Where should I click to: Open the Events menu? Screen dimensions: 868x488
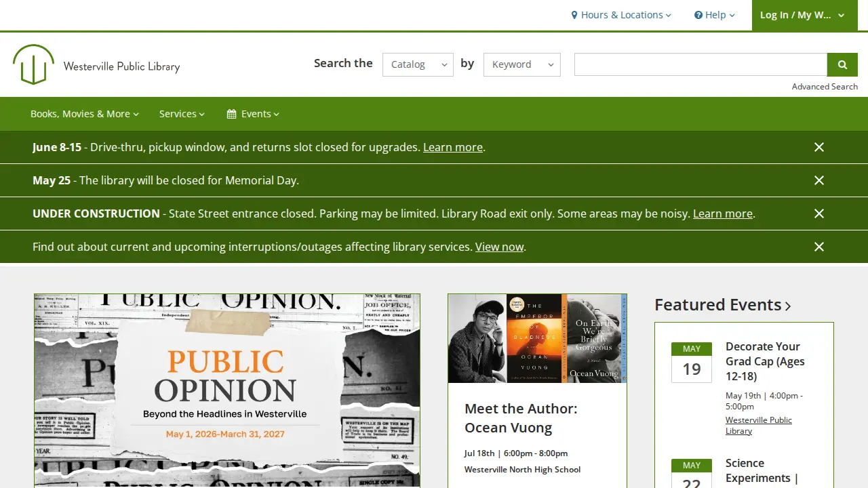coord(253,114)
